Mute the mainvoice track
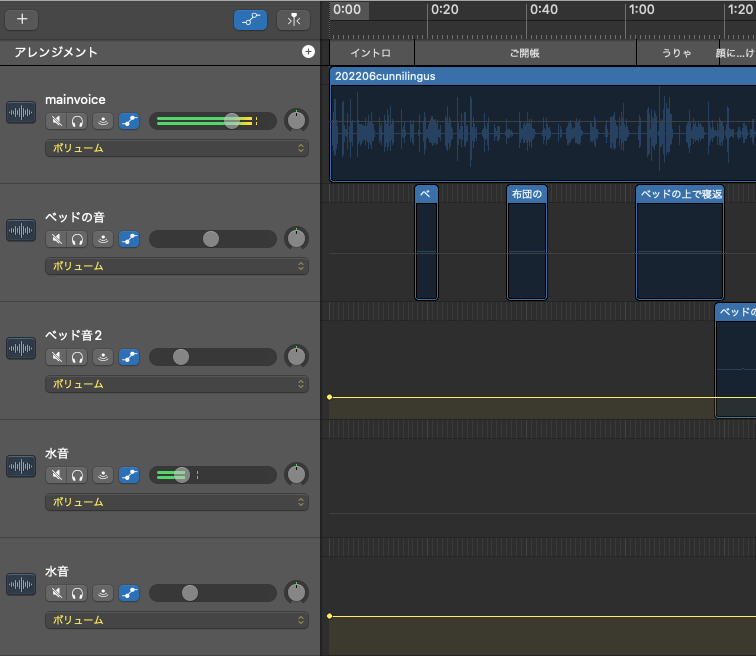Image resolution: width=756 pixels, height=656 pixels. click(56, 121)
